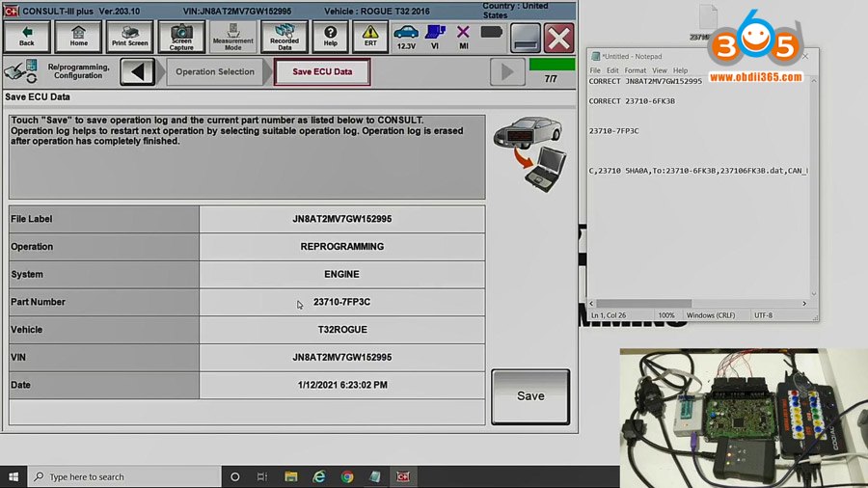The height and width of the screenshot is (488, 868).
Task: Open Notepad View menu
Action: click(x=660, y=70)
